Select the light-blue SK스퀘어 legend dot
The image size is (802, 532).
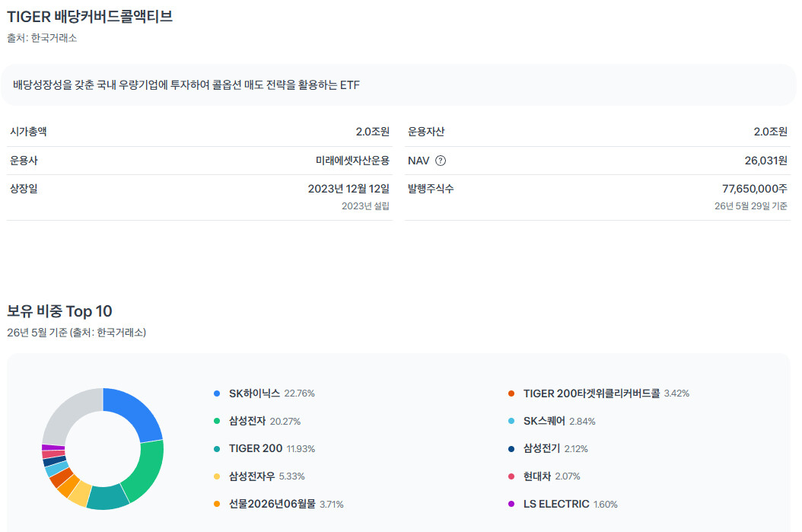tap(511, 421)
